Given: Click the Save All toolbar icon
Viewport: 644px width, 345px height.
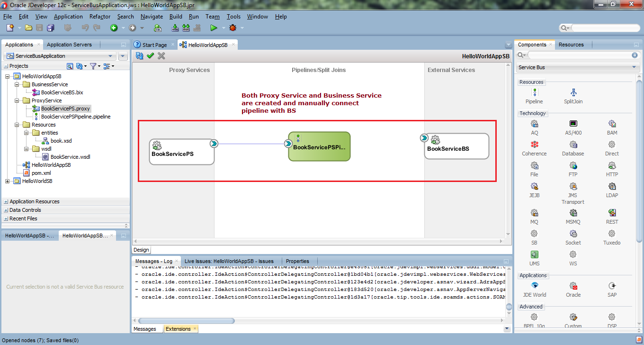Looking at the screenshot, I should point(50,28).
